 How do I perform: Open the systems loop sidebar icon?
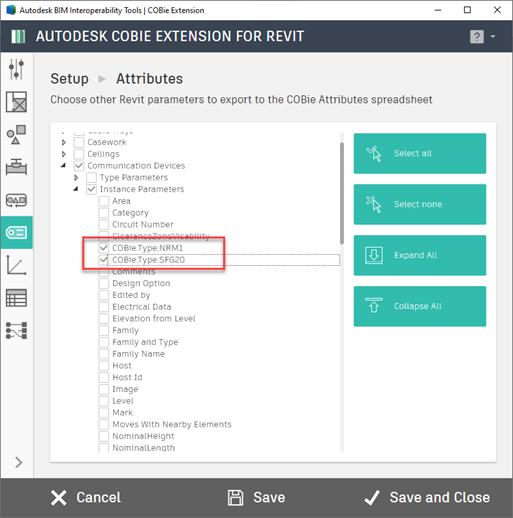(x=16, y=200)
